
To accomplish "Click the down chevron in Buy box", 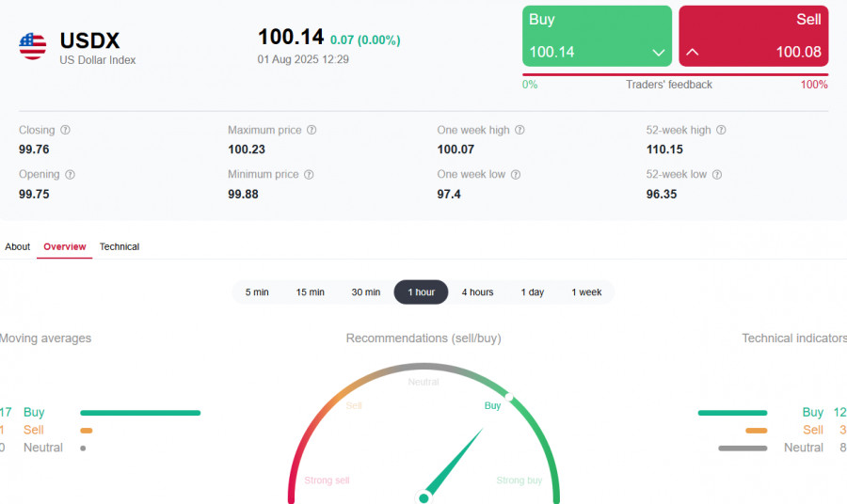I will 658,53.
